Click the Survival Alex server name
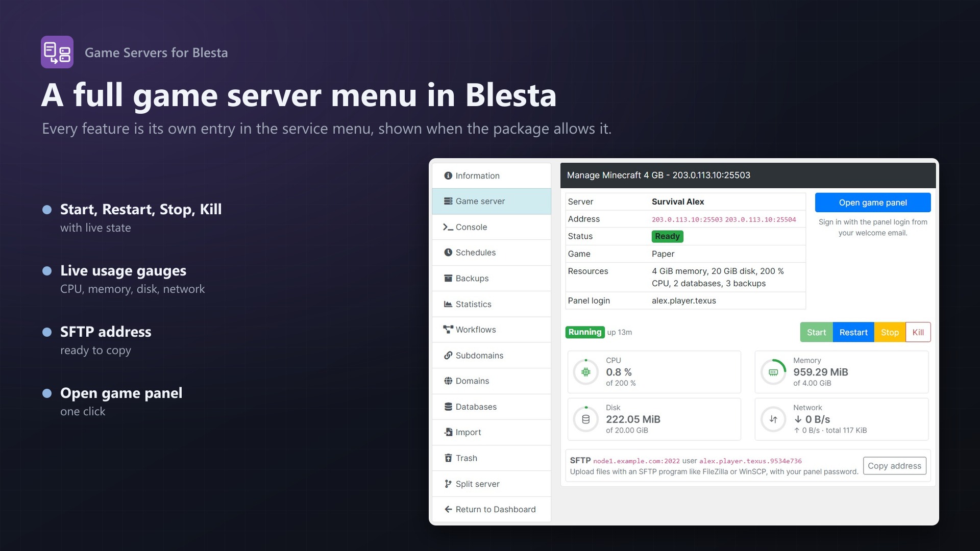 678,202
